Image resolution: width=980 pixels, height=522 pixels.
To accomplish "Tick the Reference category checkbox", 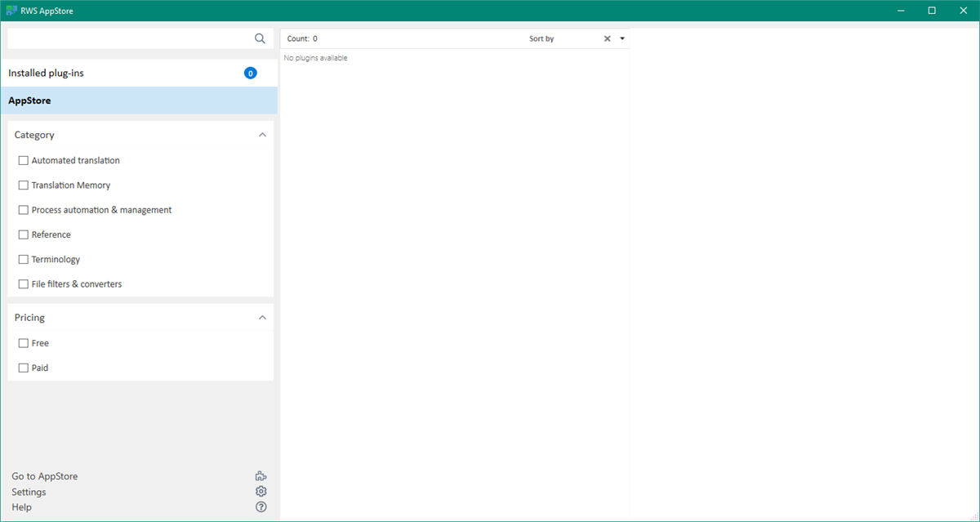I will coord(24,234).
